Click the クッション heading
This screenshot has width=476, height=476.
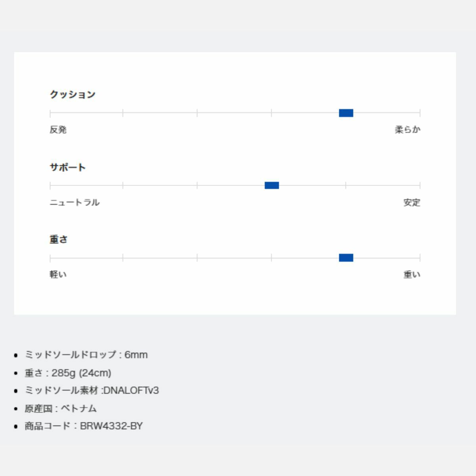point(73,94)
